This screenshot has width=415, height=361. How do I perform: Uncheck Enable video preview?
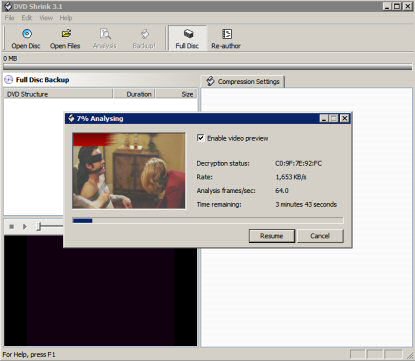[x=200, y=138]
